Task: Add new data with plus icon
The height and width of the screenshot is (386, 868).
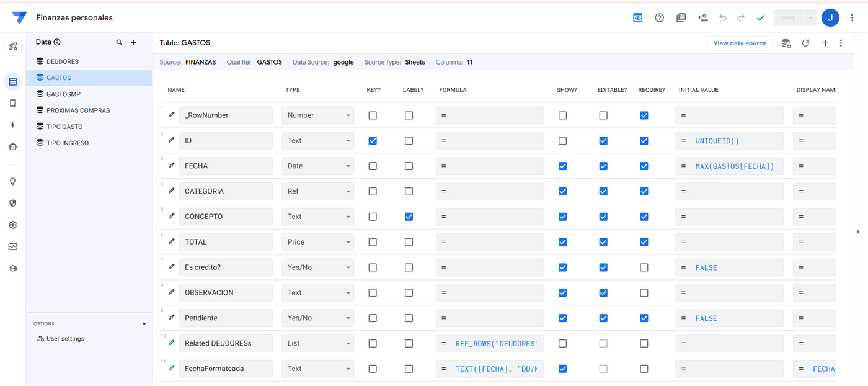Action: 133,42
